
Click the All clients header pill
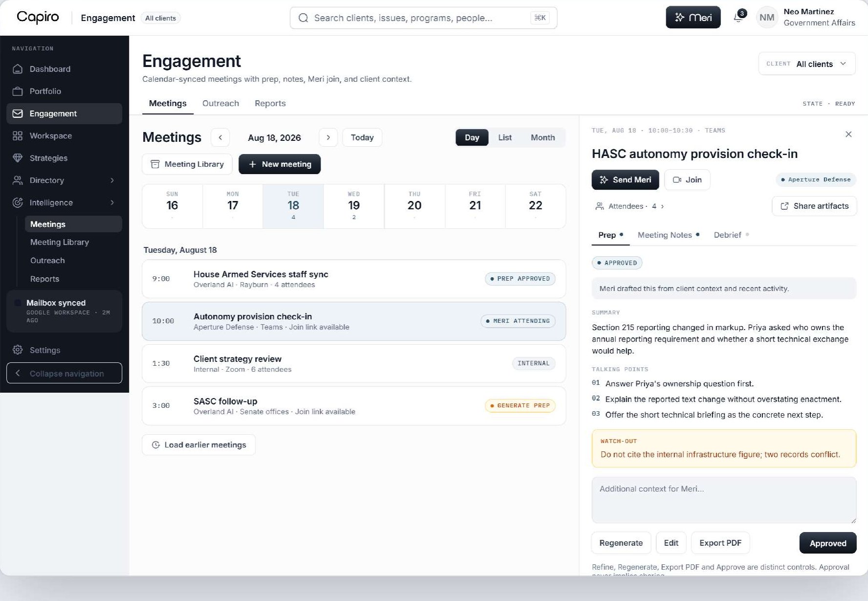coord(160,18)
